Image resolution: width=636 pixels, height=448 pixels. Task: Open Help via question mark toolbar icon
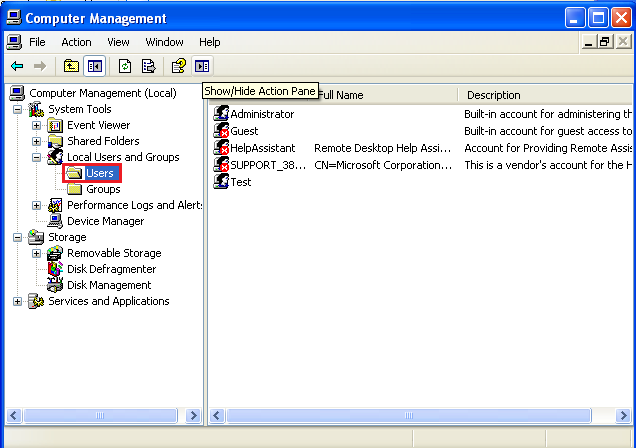[178, 66]
